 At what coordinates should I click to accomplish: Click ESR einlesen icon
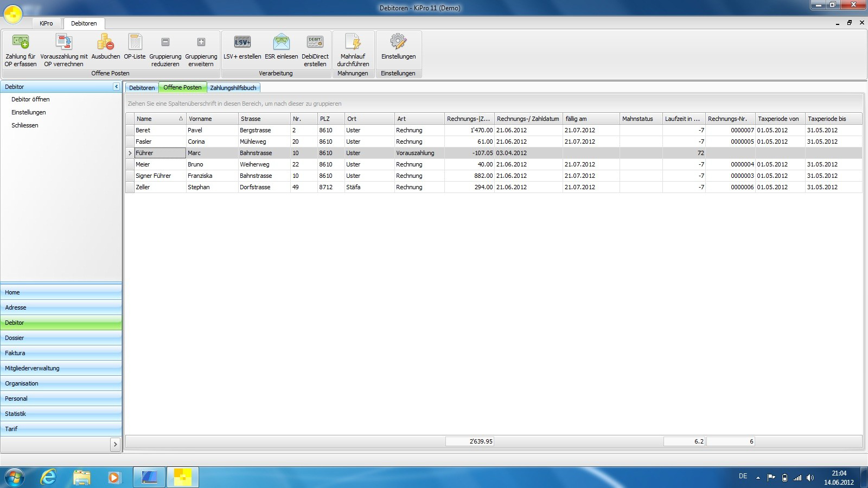(281, 42)
